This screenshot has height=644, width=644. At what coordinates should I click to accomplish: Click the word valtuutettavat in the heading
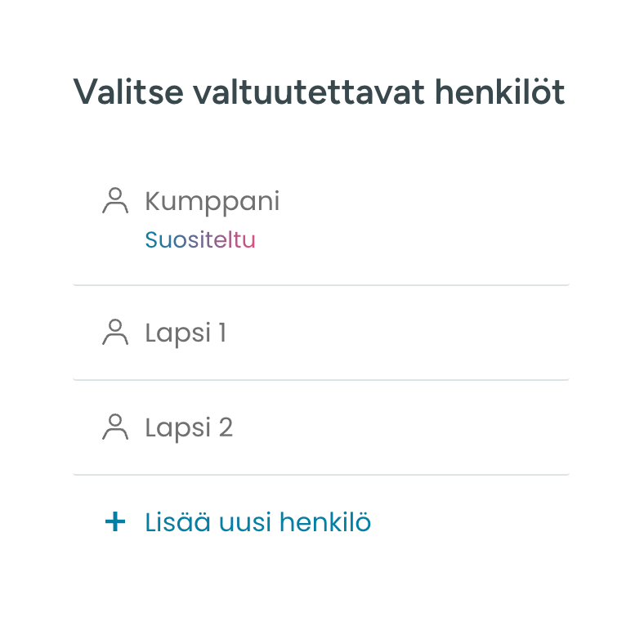pyautogui.click(x=309, y=92)
